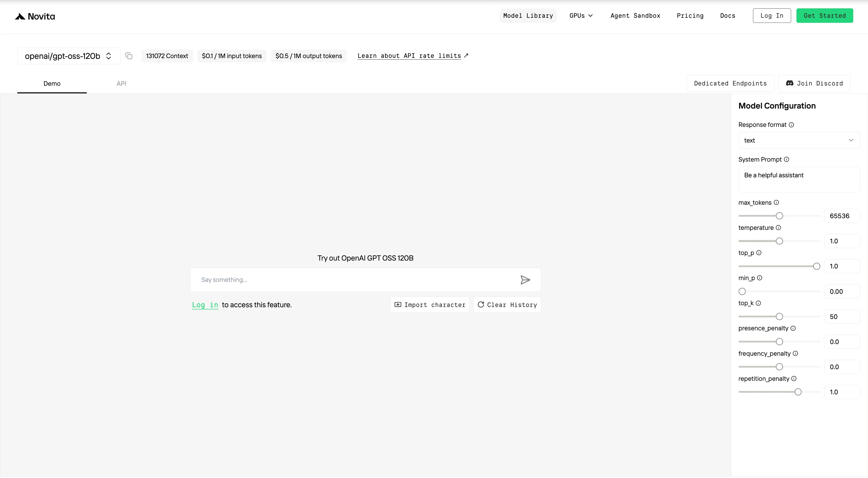Open Docs
The height and width of the screenshot is (478, 868).
(727, 16)
